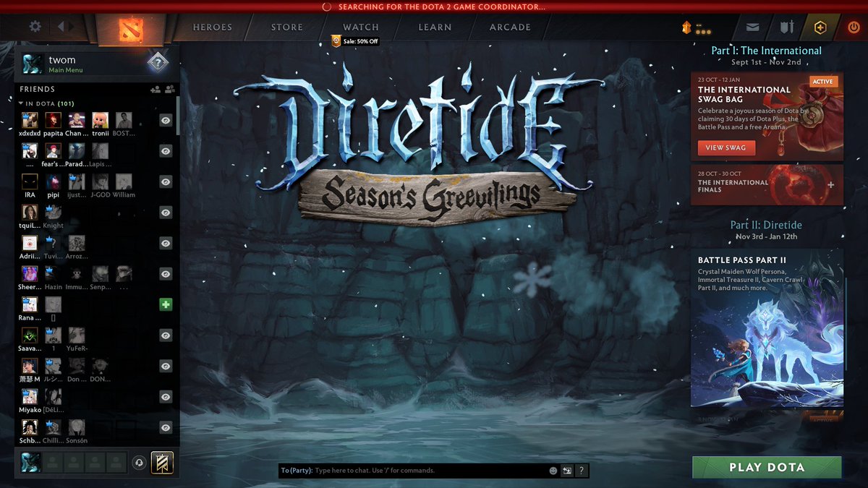The height and width of the screenshot is (488, 868).
Task: Open the mail inbox envelope icon
Action: pos(753,27)
